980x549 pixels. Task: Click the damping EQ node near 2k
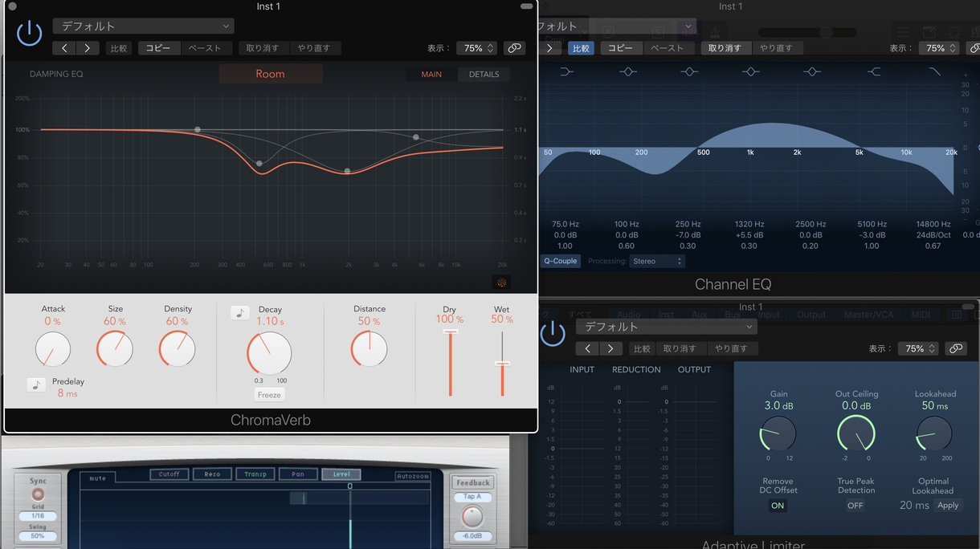[x=347, y=171]
